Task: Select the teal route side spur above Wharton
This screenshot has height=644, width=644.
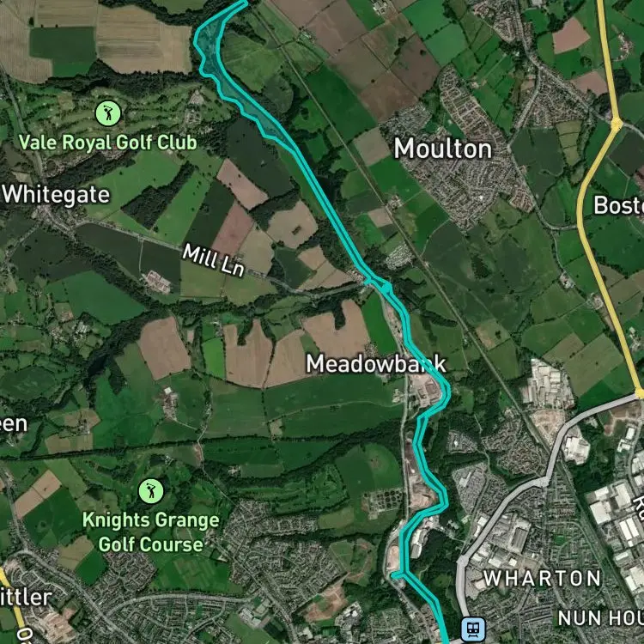Action: pos(398,575)
